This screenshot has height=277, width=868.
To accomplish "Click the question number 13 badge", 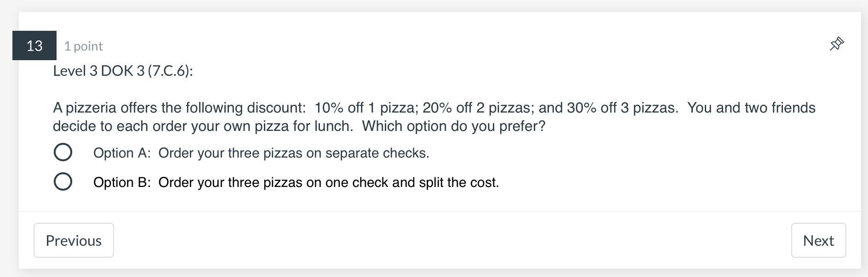I will [34, 45].
